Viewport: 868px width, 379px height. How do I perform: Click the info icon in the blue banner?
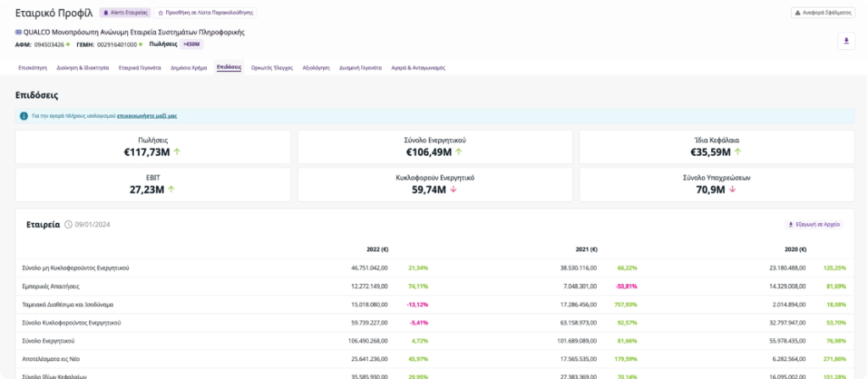pyautogui.click(x=24, y=115)
